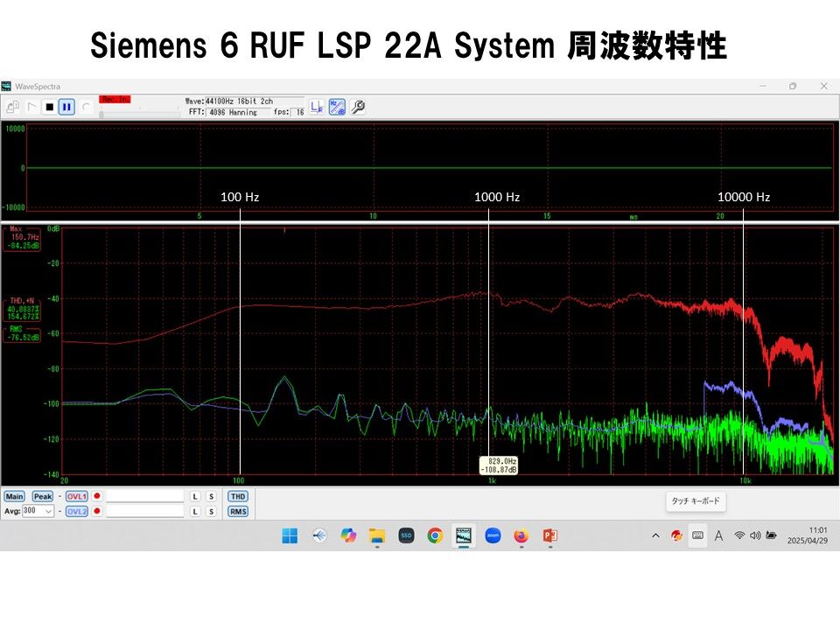Screen dimensions: 840x630
Task: Open the volume control in the system tray
Action: click(x=754, y=533)
